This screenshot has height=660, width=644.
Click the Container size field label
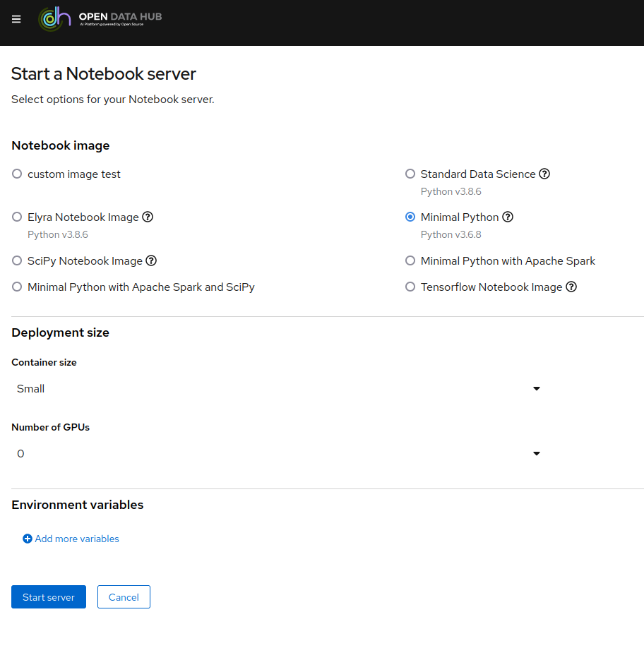click(x=44, y=362)
